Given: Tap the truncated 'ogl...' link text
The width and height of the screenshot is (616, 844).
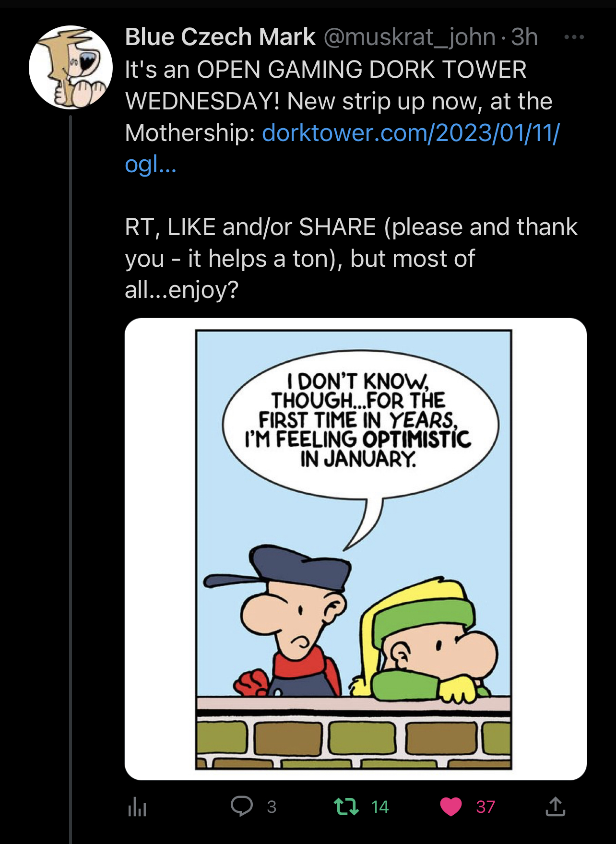Looking at the screenshot, I should coord(151,165).
